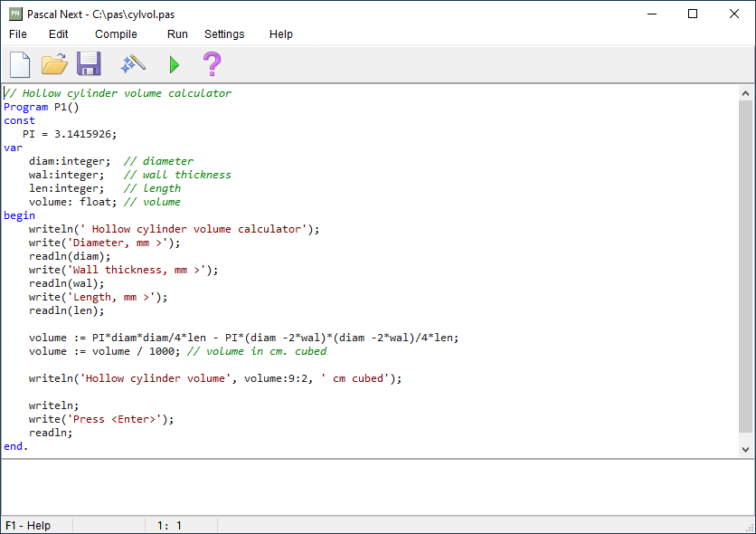Click the 'readln(len);' line
The height and width of the screenshot is (534, 756).
66,310
